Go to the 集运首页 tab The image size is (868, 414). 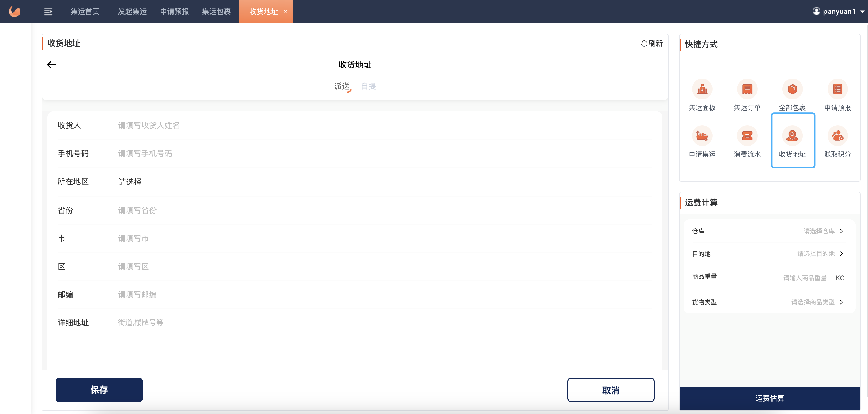coord(85,12)
